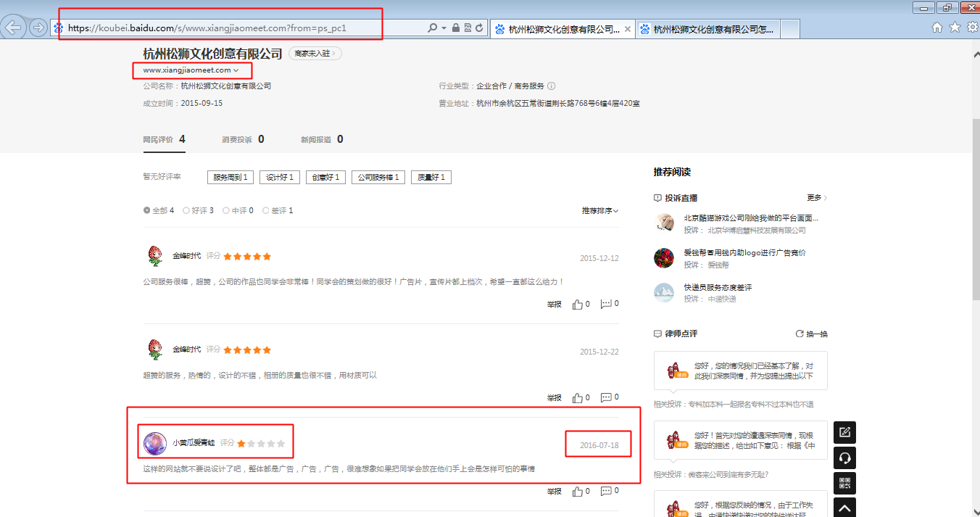Like the 小苦瓜爱青蛙 review with thumbs-up
This screenshot has height=517, width=980.
(578, 492)
